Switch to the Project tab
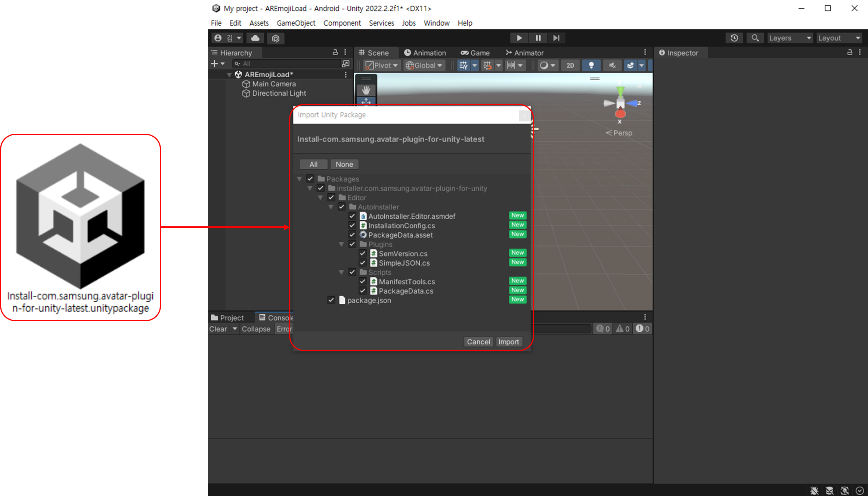Screen dimensions: 868x496 pyautogui.click(x=227, y=317)
